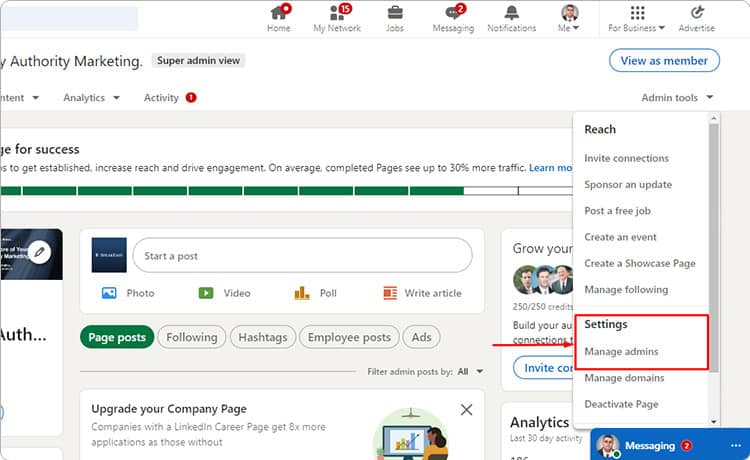Screen dimensions: 750x460
Task: Click the profile photo in Messaging bar
Action: tap(607, 446)
